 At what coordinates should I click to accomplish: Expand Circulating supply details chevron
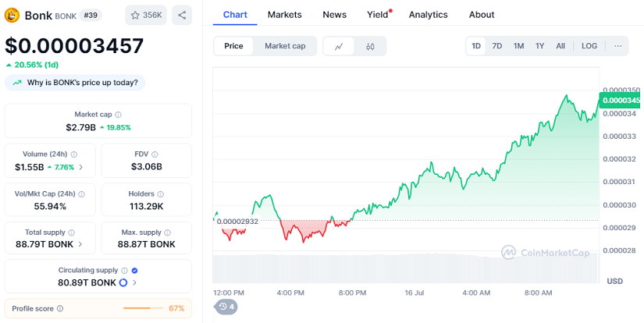[135, 282]
